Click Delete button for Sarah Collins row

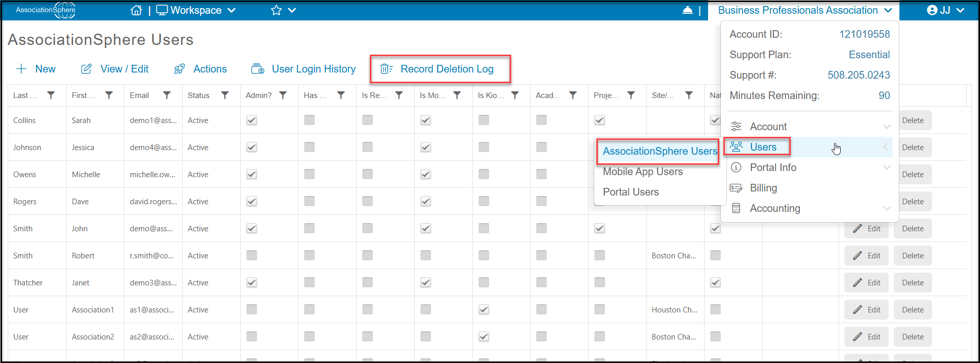tap(913, 120)
